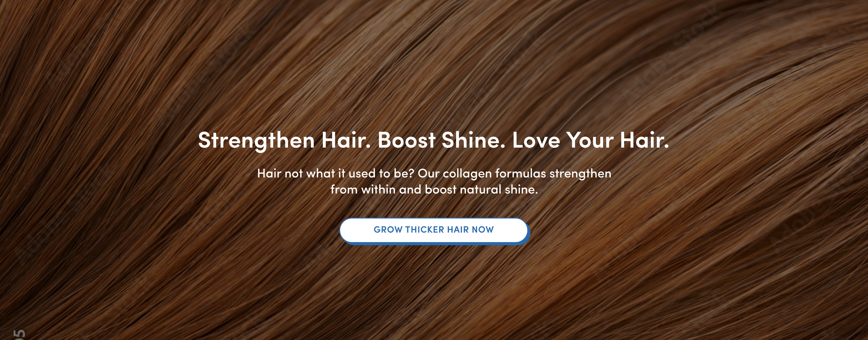The height and width of the screenshot is (340, 868).
Task: Click the word formulas in the subheading
Action: click(520, 173)
